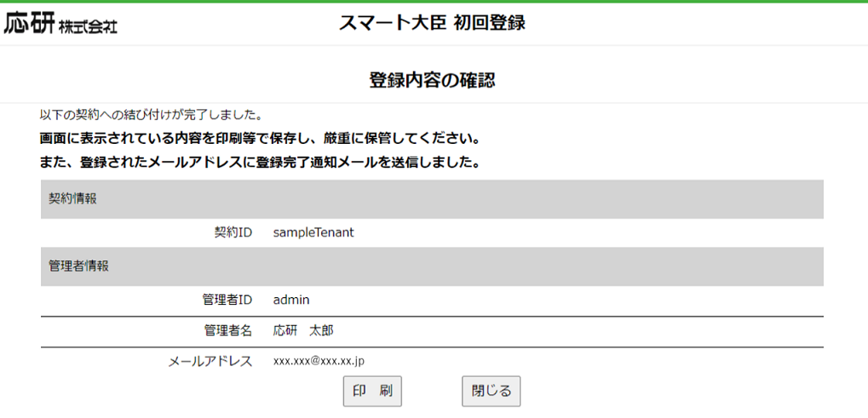Click the 契約ID label
The image size is (868, 418).
[x=233, y=232]
